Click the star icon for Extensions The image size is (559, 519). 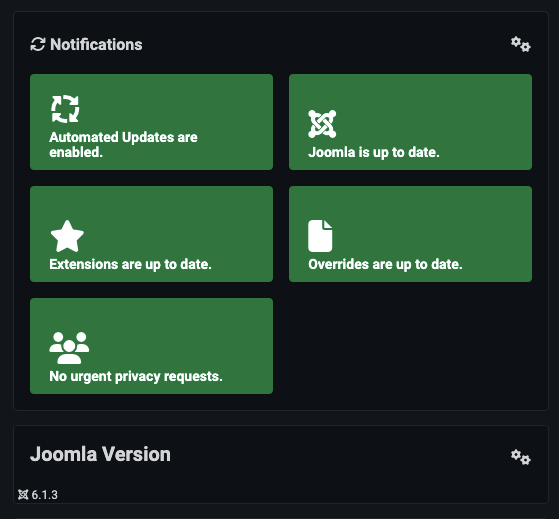click(x=67, y=236)
